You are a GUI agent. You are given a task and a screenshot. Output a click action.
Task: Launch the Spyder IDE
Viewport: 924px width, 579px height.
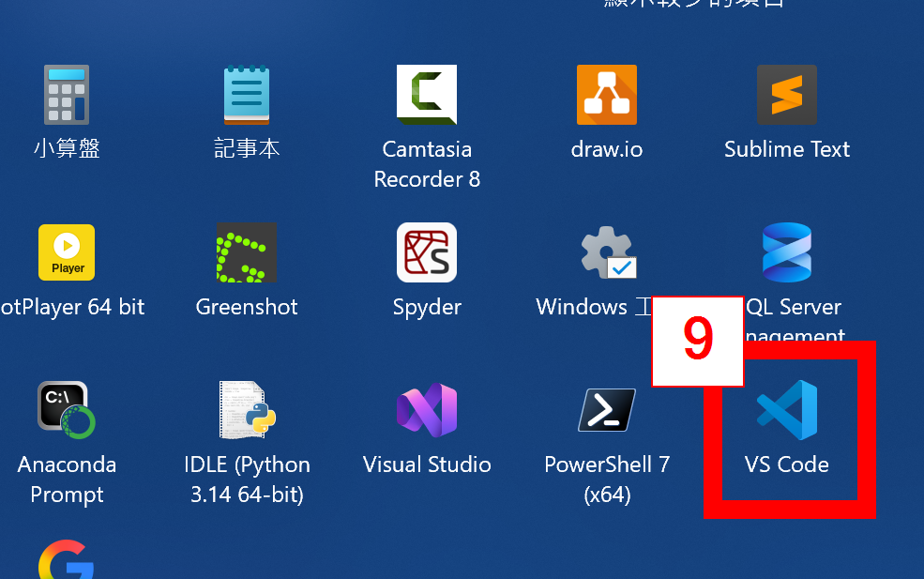427,252
